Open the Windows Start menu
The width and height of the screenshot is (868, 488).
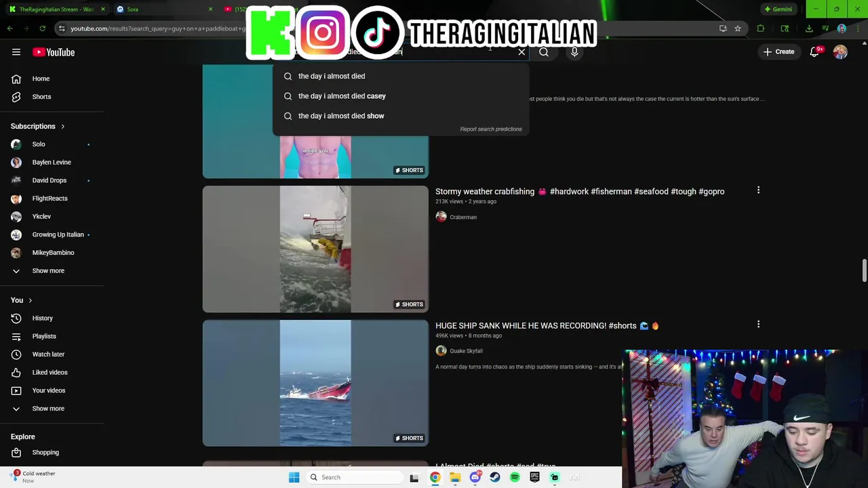[x=294, y=477]
